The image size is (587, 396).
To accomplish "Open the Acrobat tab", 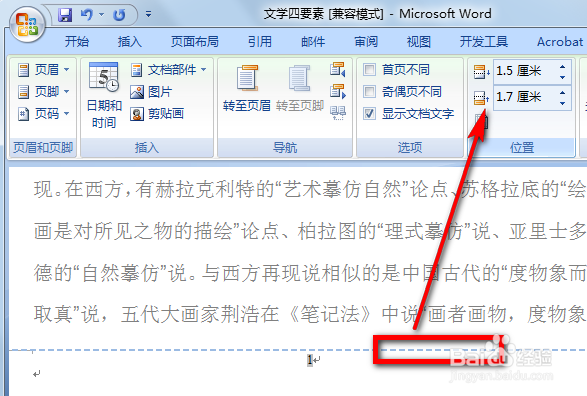I will (x=560, y=42).
